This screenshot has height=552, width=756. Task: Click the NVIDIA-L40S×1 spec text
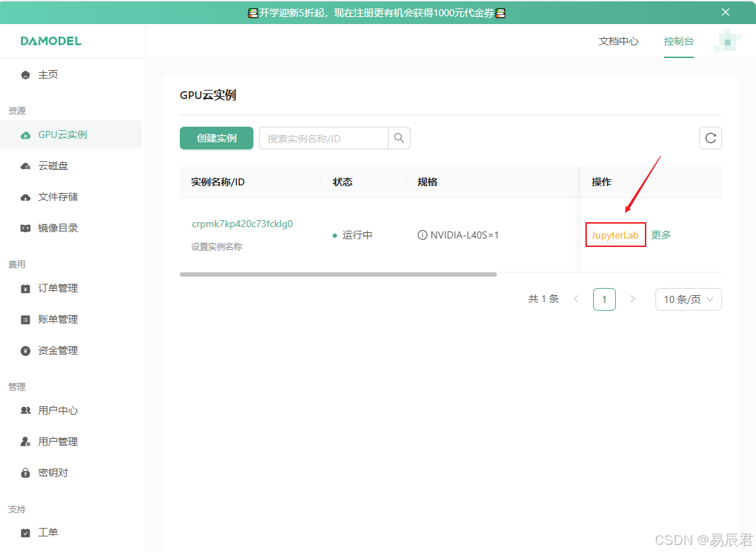464,235
